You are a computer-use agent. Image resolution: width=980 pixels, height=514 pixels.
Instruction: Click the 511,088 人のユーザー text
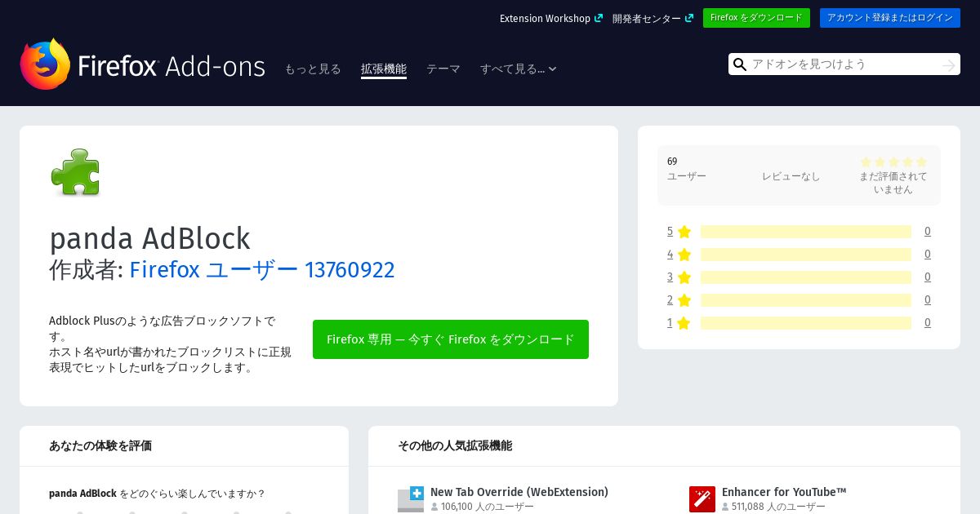click(778, 507)
